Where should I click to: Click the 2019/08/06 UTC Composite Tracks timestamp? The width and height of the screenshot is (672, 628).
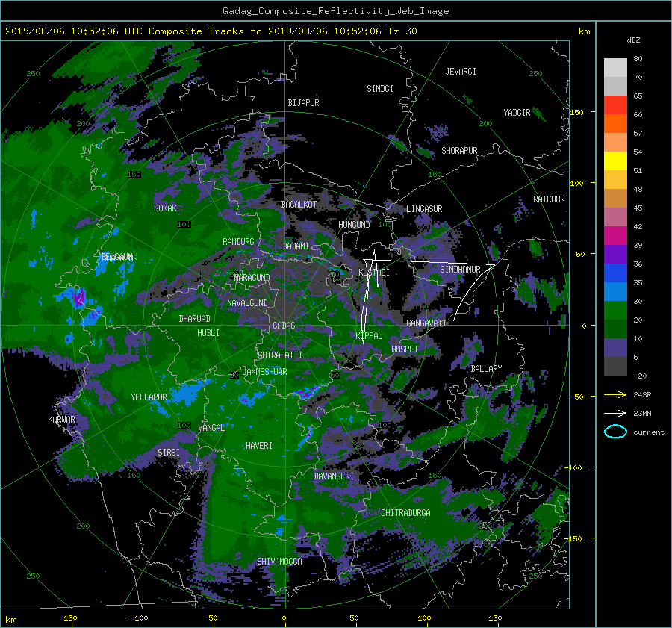point(211,31)
